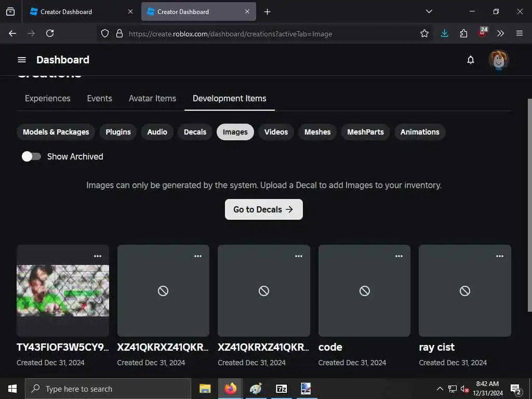
Task: Click the muted volume tray icon
Action: pyautogui.click(x=464, y=389)
